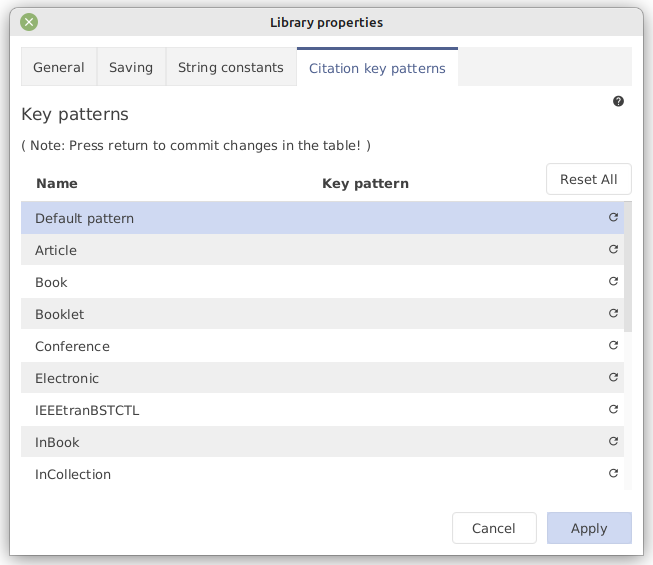The width and height of the screenshot is (653, 565).
Task: Reset the Electronic key pattern
Action: (614, 377)
